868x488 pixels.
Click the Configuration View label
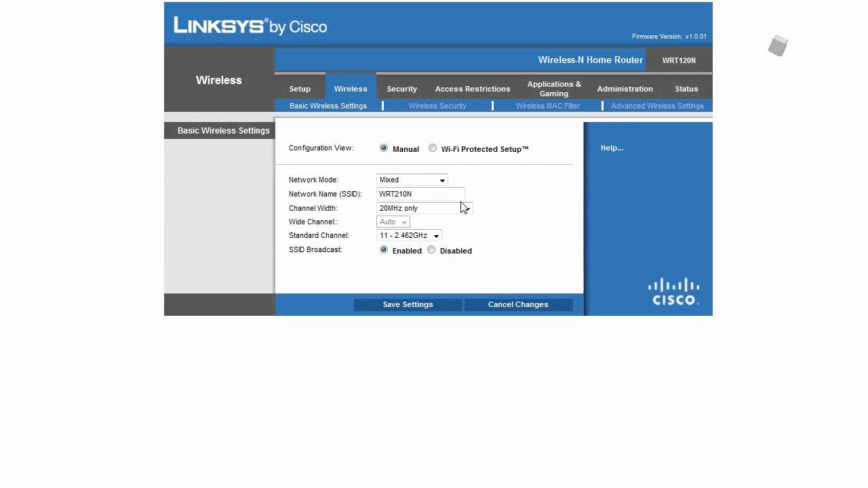tap(321, 148)
